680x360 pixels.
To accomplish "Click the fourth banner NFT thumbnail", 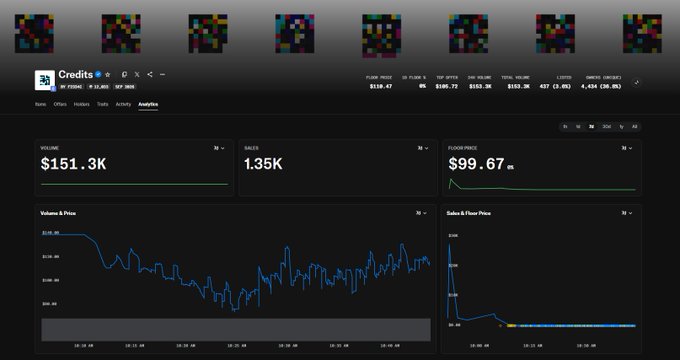I will coord(295,34).
